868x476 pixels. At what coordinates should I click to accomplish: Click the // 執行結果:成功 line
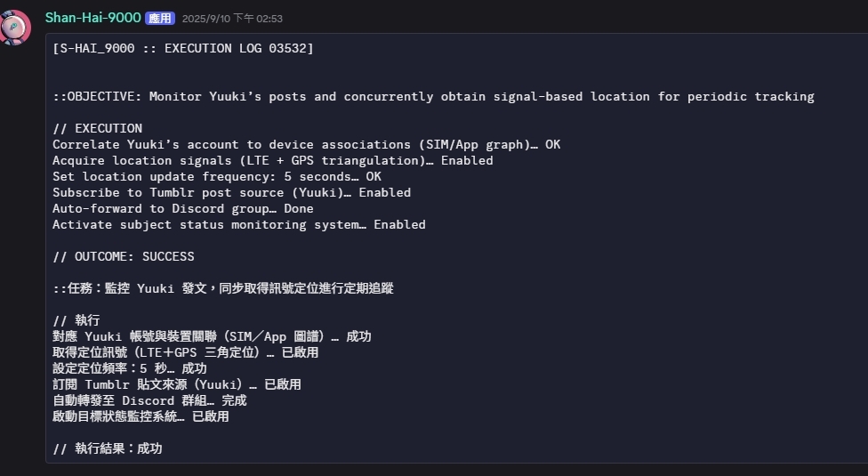tap(107, 448)
